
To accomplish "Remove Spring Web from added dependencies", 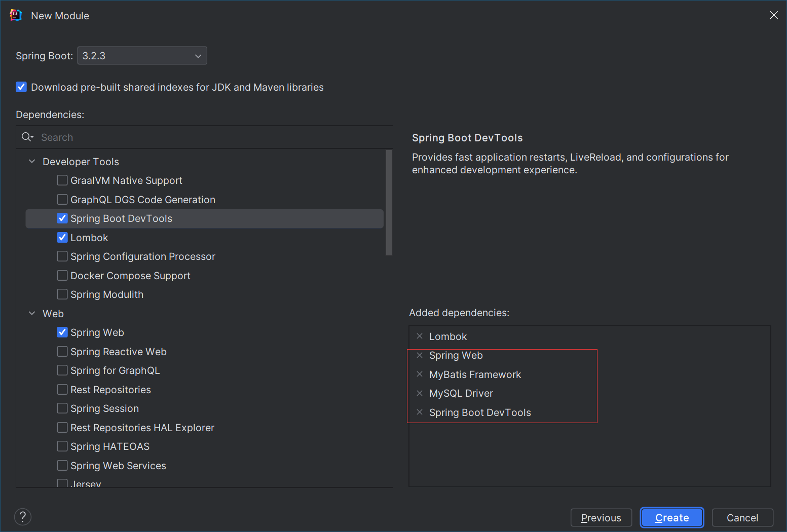I will point(420,356).
